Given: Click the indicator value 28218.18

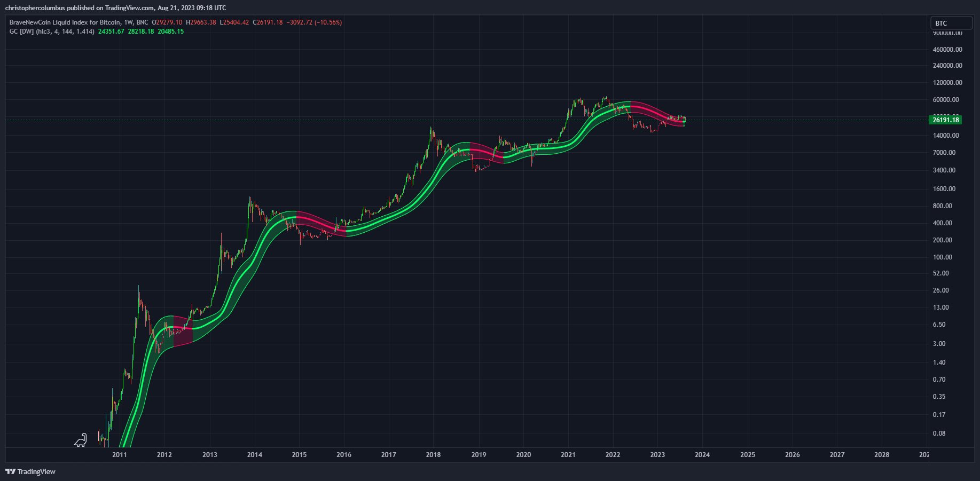Looking at the screenshot, I should point(141,31).
